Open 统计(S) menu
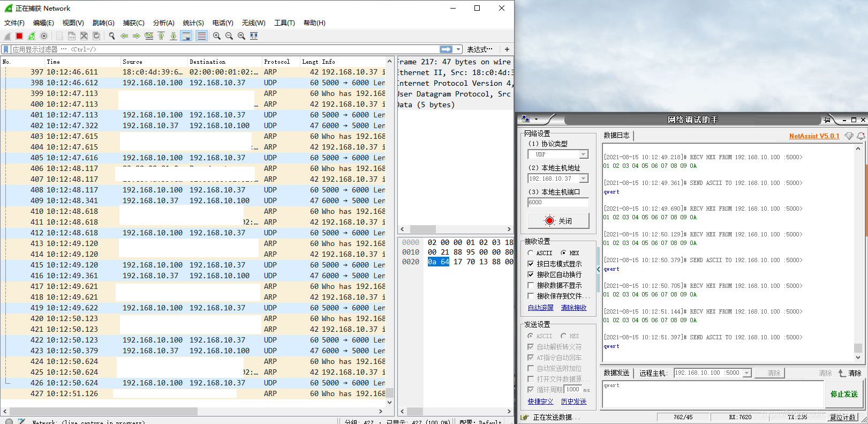 click(x=193, y=23)
